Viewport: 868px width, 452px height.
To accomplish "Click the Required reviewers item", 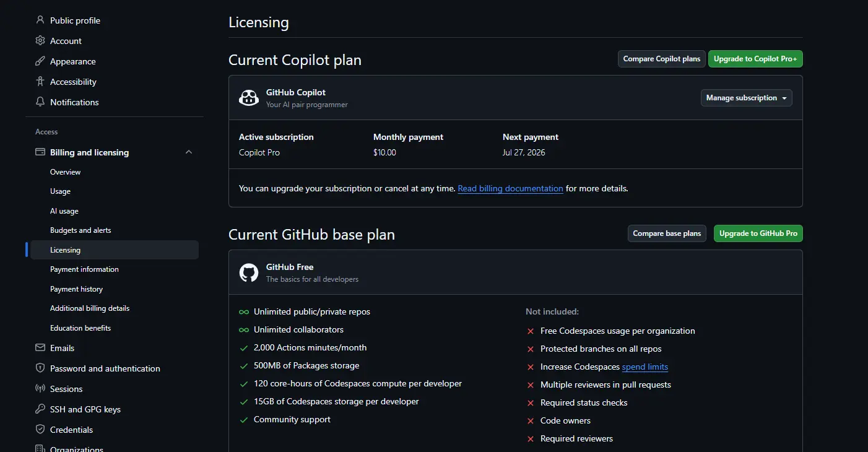I will 576,438.
